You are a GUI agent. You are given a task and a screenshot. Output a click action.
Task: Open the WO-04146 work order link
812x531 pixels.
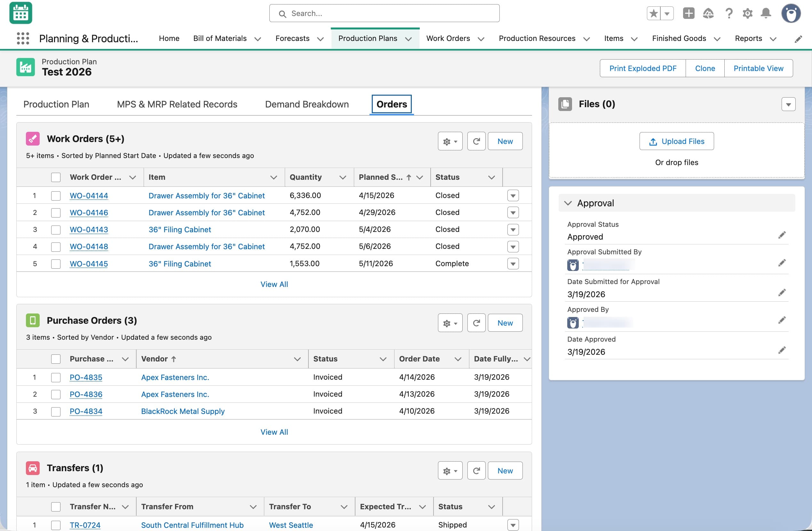[x=89, y=213]
